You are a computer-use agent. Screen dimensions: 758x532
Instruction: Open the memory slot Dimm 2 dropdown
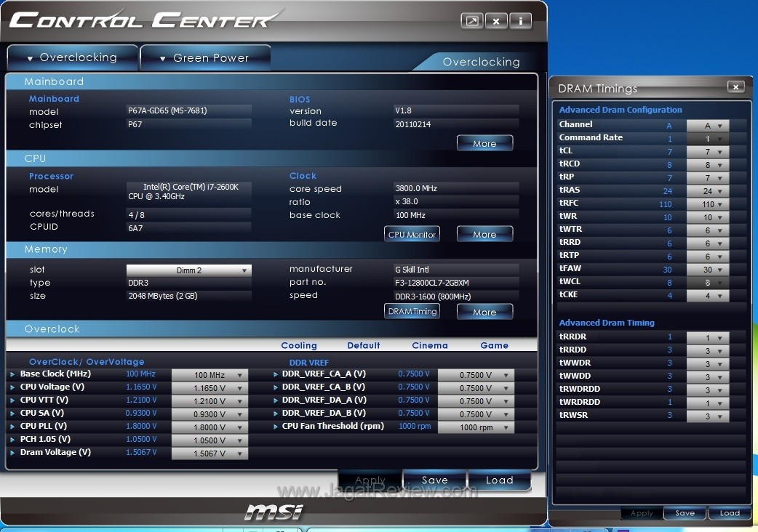click(x=189, y=270)
